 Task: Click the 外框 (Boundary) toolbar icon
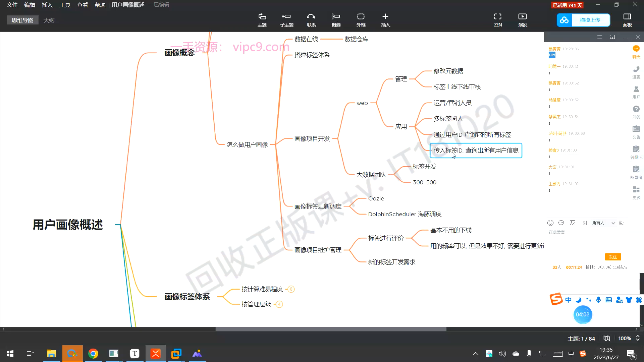[361, 20]
